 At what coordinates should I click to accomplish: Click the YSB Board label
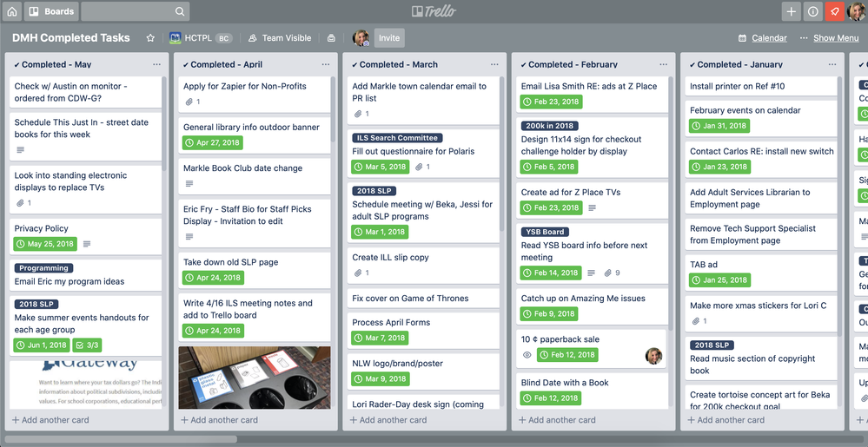pos(546,232)
